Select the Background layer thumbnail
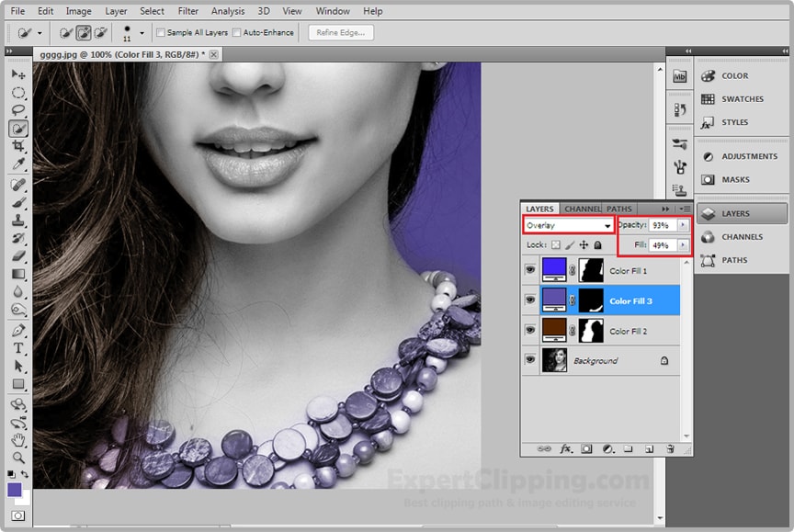 click(x=554, y=361)
